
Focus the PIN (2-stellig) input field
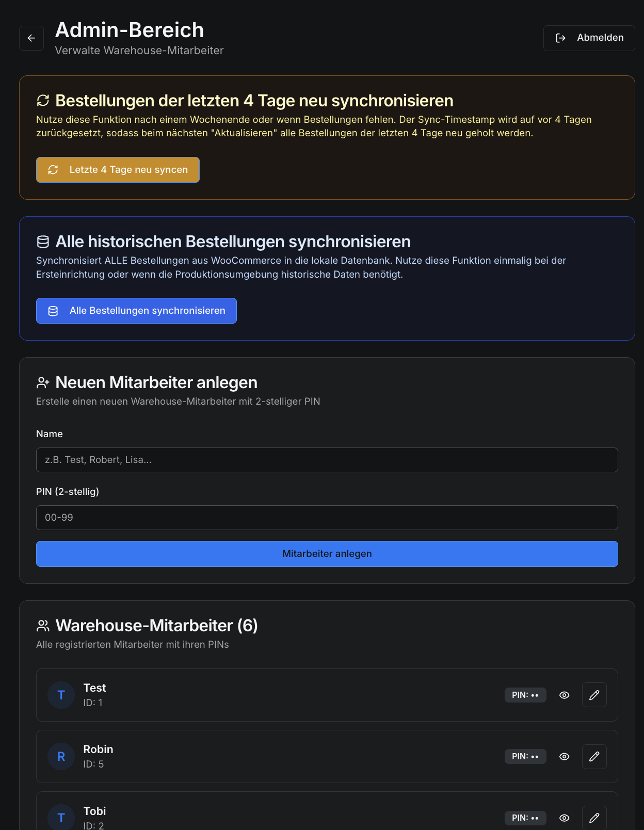[x=327, y=518]
